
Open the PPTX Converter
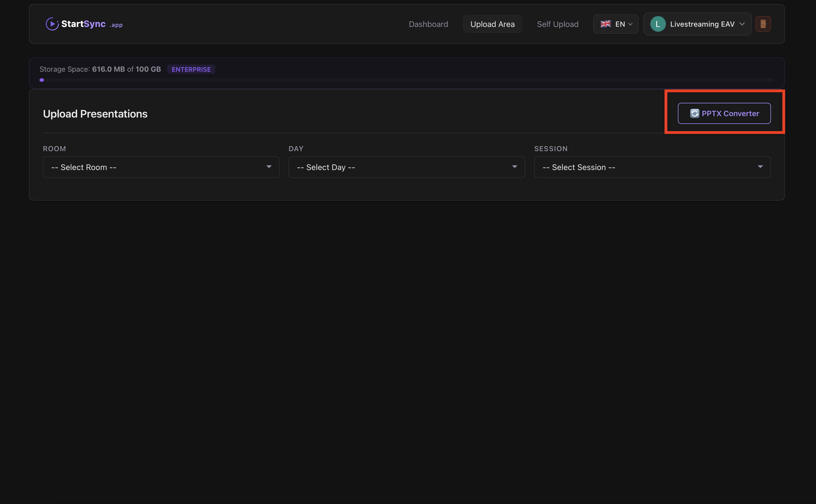pyautogui.click(x=730, y=114)
